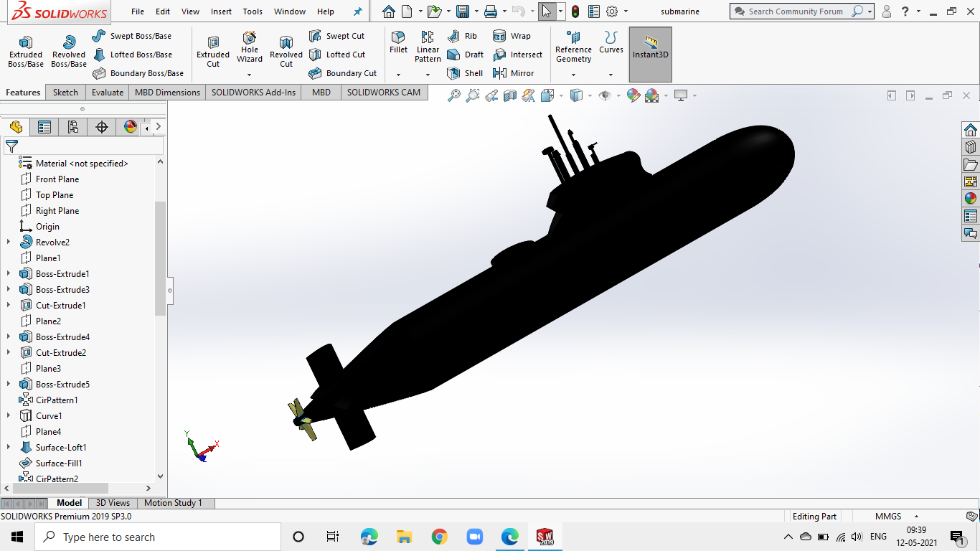
Task: Choose the Mirror feature tool
Action: [x=513, y=73]
